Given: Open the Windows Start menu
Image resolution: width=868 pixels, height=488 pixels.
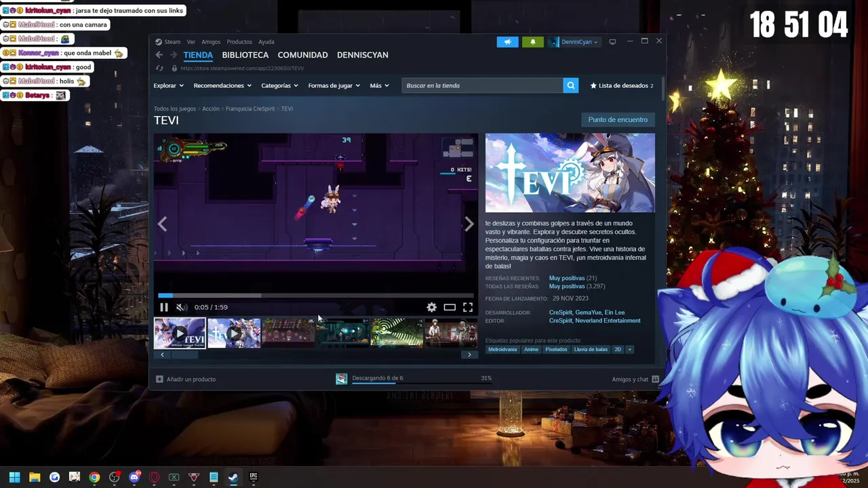Looking at the screenshot, I should pyautogui.click(x=14, y=477).
